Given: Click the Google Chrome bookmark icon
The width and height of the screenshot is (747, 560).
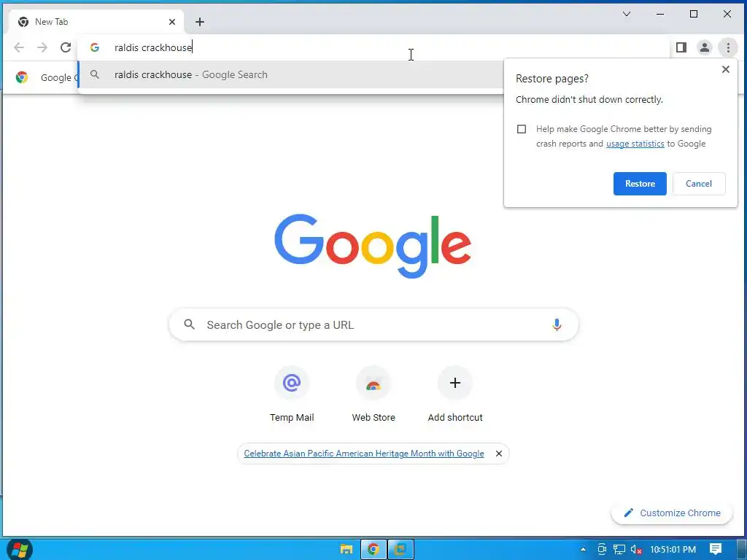Looking at the screenshot, I should (x=21, y=77).
